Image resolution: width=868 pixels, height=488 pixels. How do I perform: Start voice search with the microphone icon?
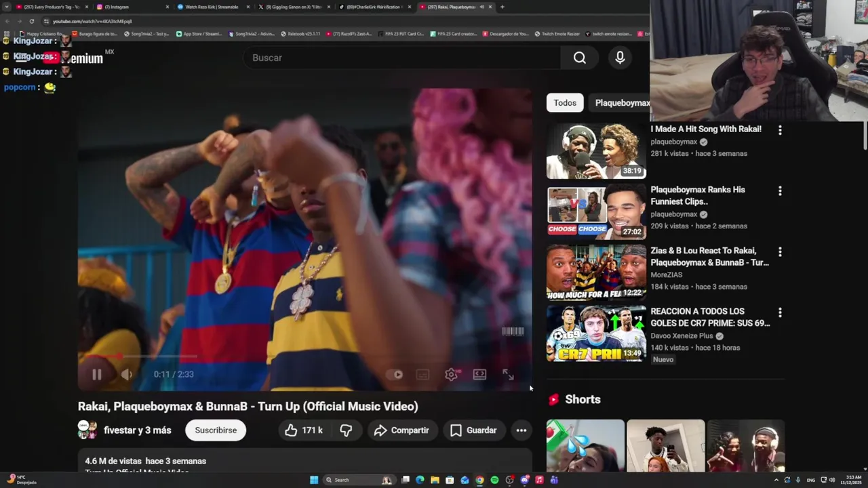click(620, 58)
